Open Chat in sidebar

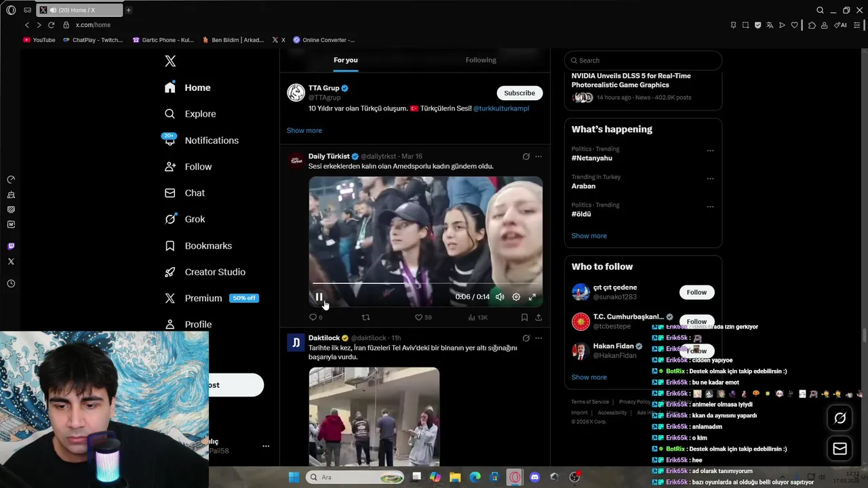coord(184,193)
